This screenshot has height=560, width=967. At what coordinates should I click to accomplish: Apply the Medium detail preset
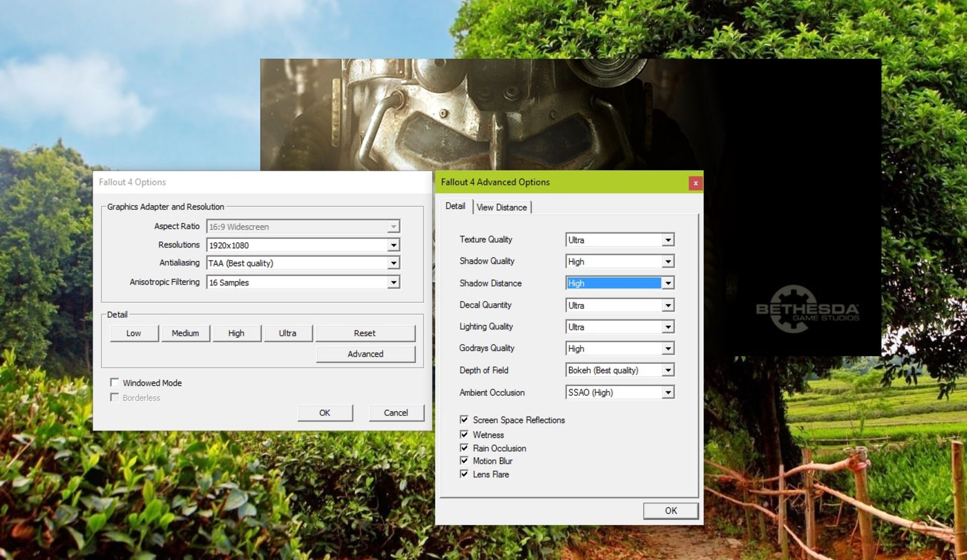(x=185, y=333)
